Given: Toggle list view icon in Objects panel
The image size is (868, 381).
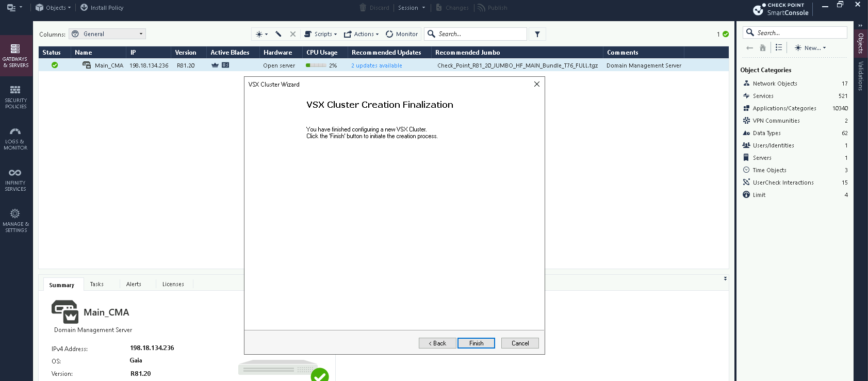Looking at the screenshot, I should click(779, 47).
